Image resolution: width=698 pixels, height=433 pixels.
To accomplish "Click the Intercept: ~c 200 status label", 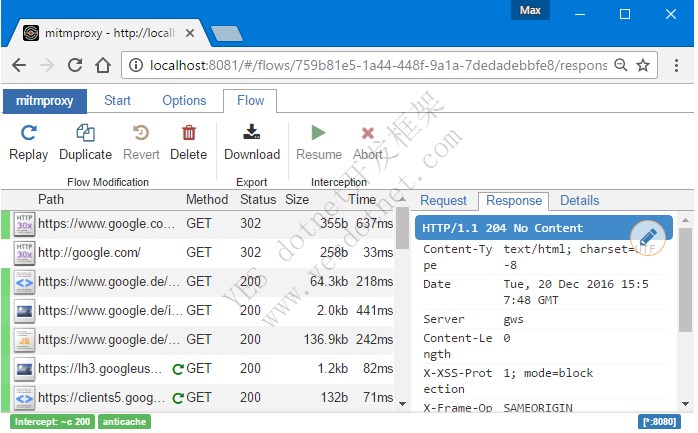I will click(53, 422).
